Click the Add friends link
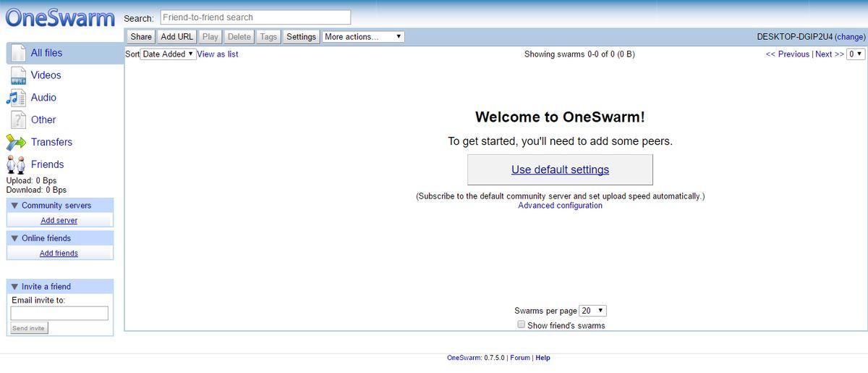 tap(59, 253)
